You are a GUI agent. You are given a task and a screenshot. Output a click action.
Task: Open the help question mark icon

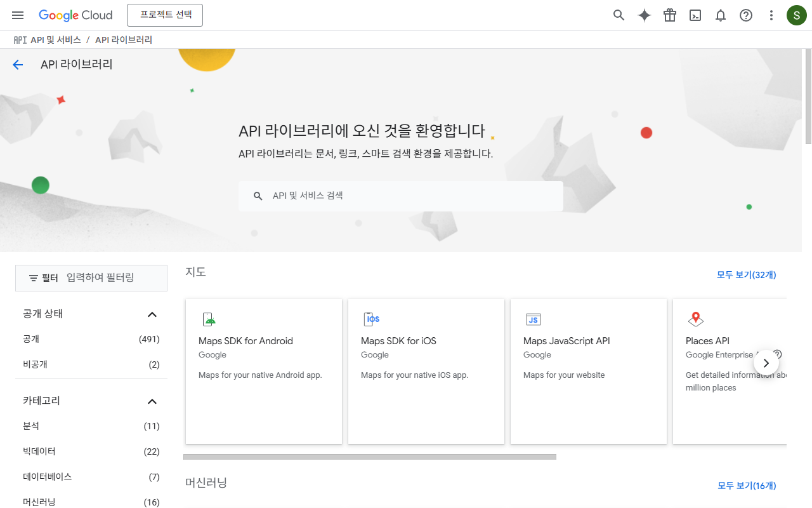746,15
